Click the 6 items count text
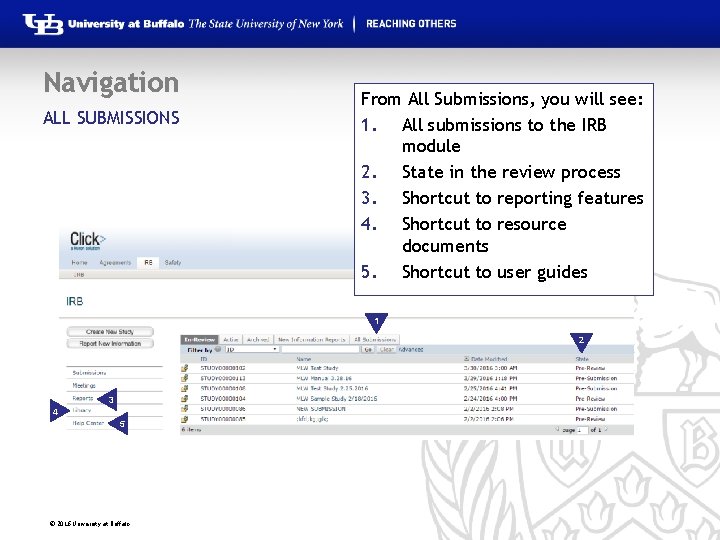The width and height of the screenshot is (720, 540). coord(191,430)
